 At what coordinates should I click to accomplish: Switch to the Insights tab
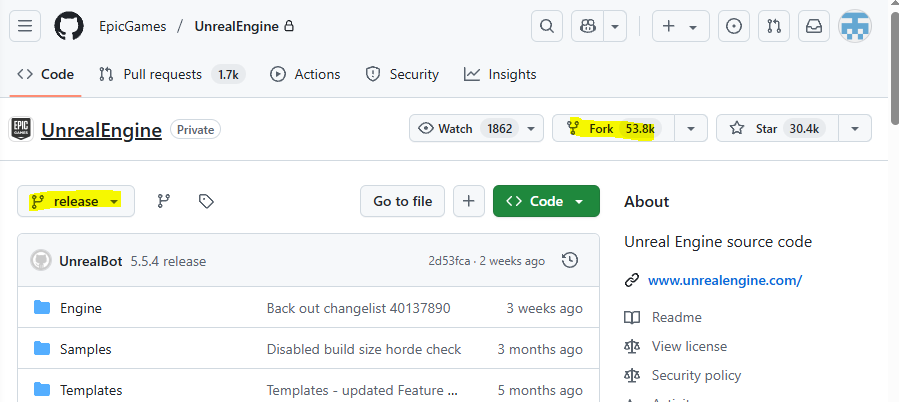(500, 75)
